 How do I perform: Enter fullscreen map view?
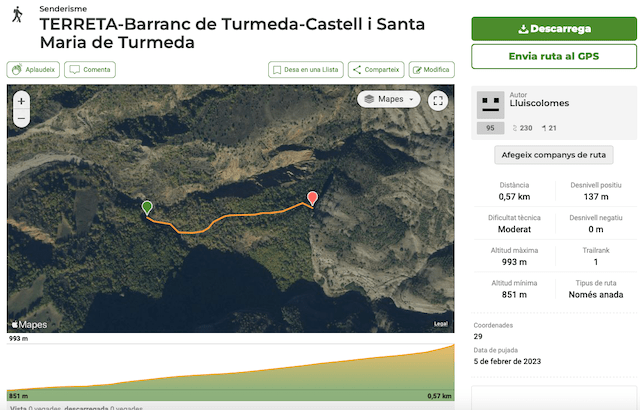tap(438, 100)
